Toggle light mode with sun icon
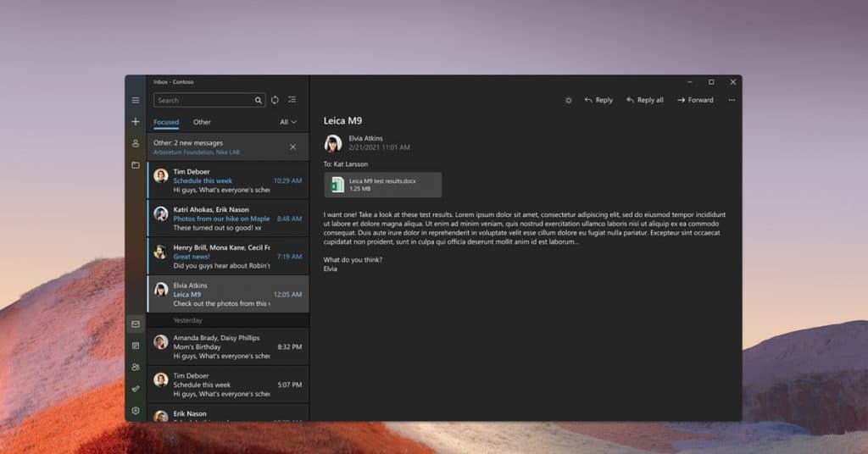868x454 pixels. point(569,100)
